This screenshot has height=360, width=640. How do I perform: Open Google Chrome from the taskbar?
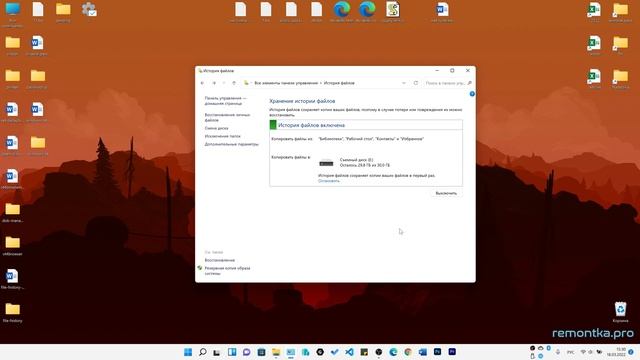[408, 352]
